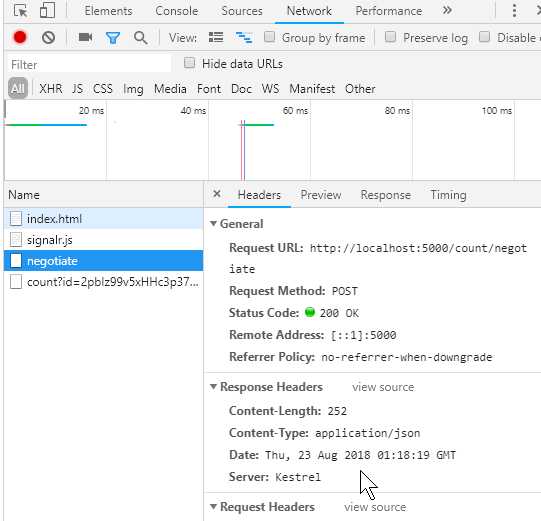Switch to the Console tab

177,11
